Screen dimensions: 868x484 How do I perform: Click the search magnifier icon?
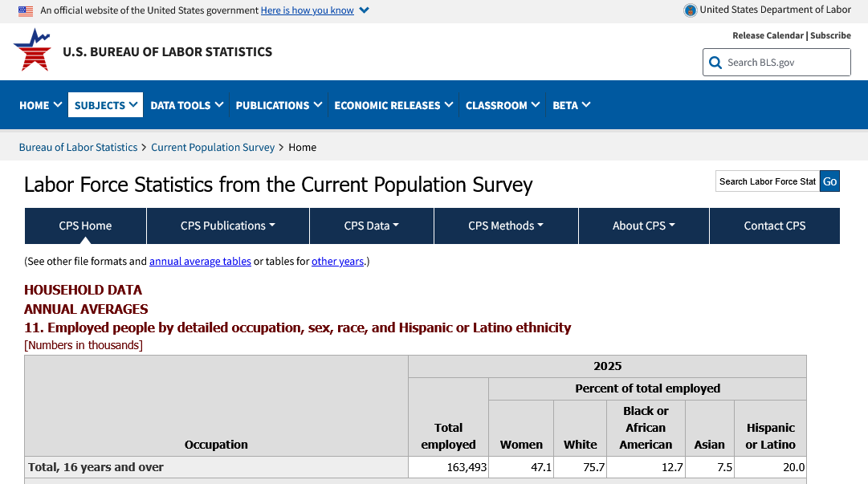tap(715, 63)
